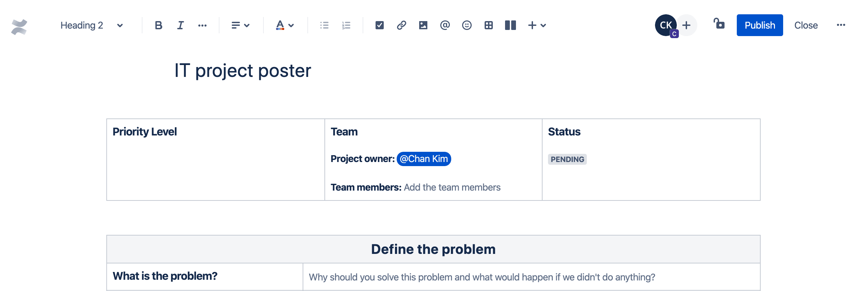Click the Publish button
The height and width of the screenshot is (291, 868).
[x=759, y=26]
